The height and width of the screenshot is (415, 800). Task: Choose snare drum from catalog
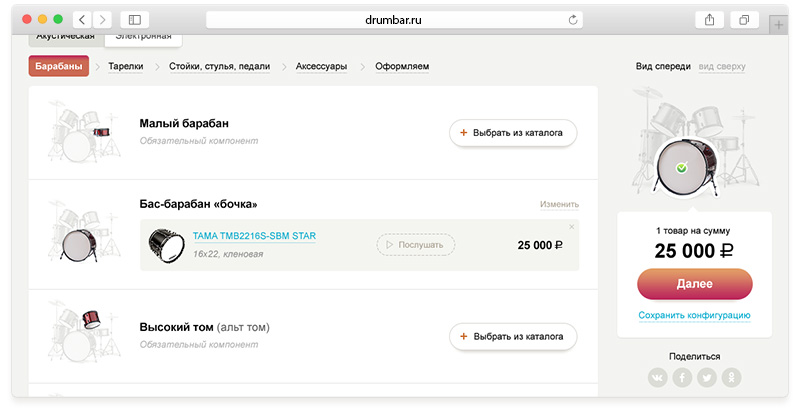coord(513,132)
